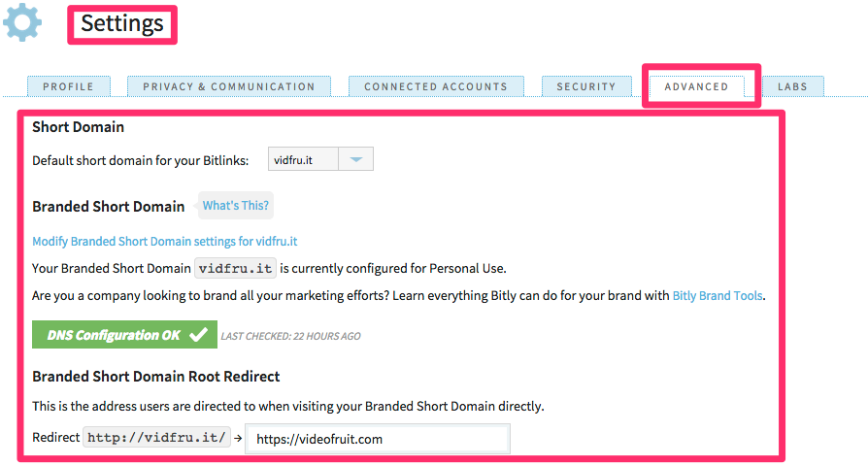This screenshot has width=868, height=466.
Task: Click the DNS checkmark icon
Action: pos(198,334)
